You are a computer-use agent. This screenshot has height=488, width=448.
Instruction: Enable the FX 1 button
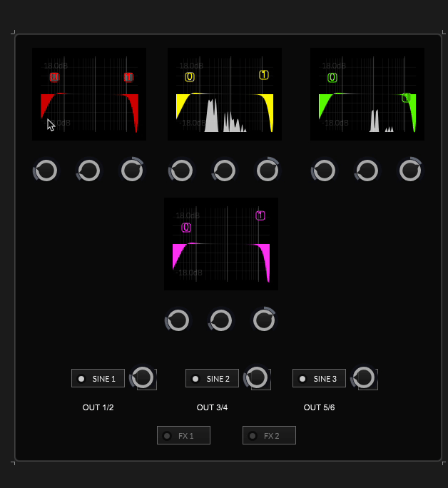(x=183, y=435)
